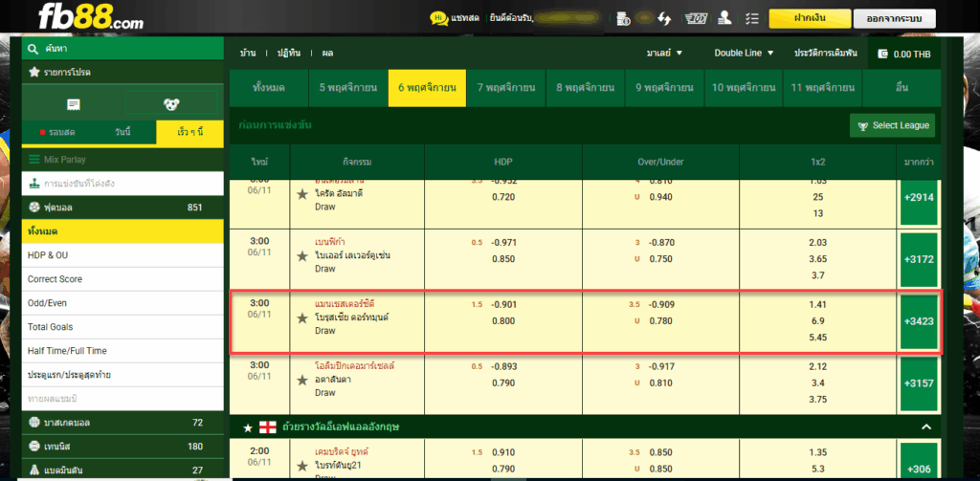The height and width of the screenshot is (481, 980).
Task: Select ประตูแรก/ประตูสุดท้าย in the sidebar
Action: [122, 375]
